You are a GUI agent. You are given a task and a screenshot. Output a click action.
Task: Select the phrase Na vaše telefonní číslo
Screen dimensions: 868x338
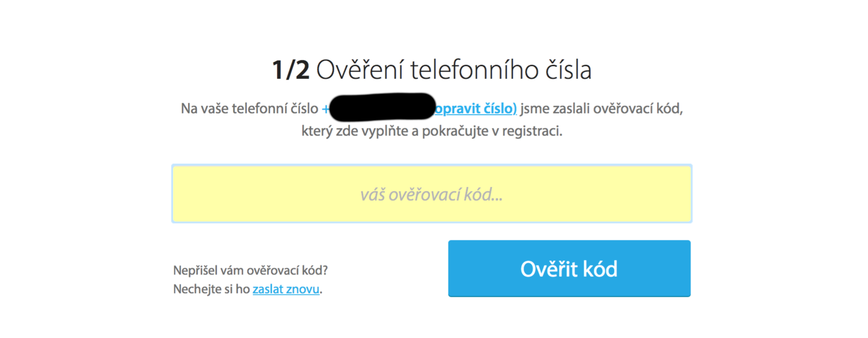point(250,109)
